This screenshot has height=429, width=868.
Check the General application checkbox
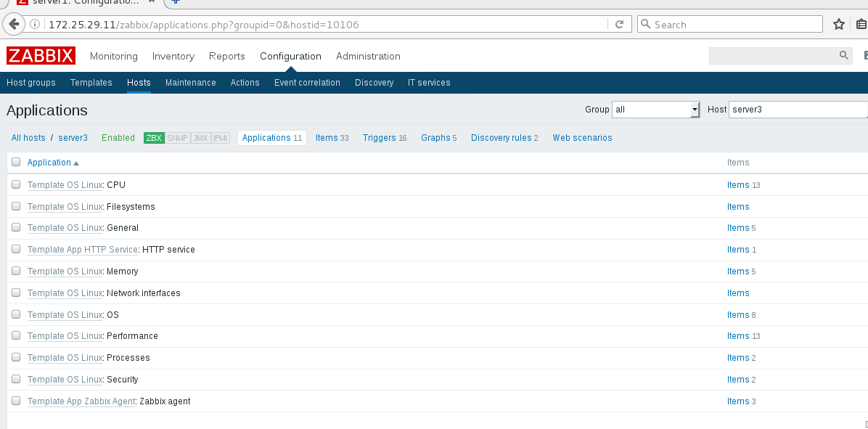[x=16, y=227]
